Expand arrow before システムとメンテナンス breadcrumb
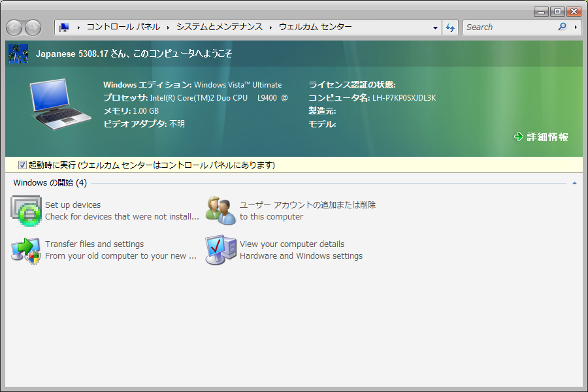Screen dimensions: 588x392 click(168, 27)
